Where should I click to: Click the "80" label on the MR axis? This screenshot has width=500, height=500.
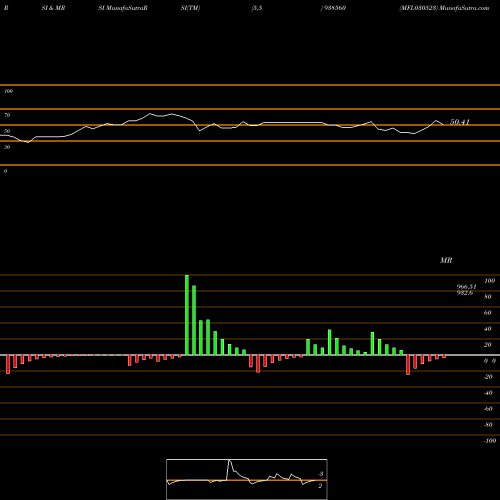(487, 297)
